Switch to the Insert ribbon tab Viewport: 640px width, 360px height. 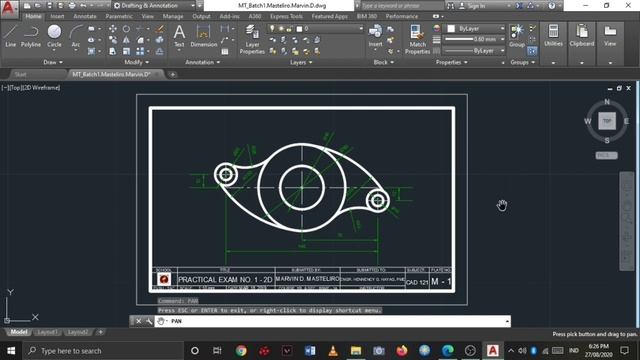(57, 16)
